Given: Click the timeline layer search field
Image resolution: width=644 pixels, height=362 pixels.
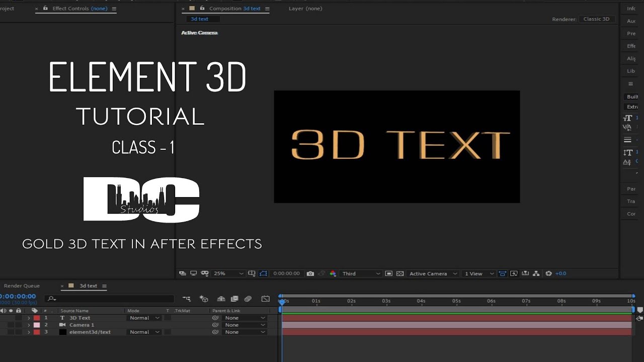Looking at the screenshot, I should point(109,299).
